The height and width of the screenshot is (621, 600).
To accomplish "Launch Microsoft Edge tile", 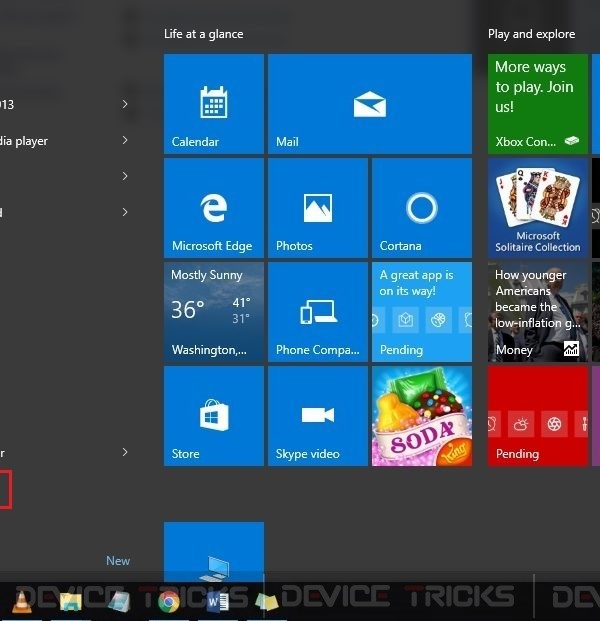I will tap(214, 208).
